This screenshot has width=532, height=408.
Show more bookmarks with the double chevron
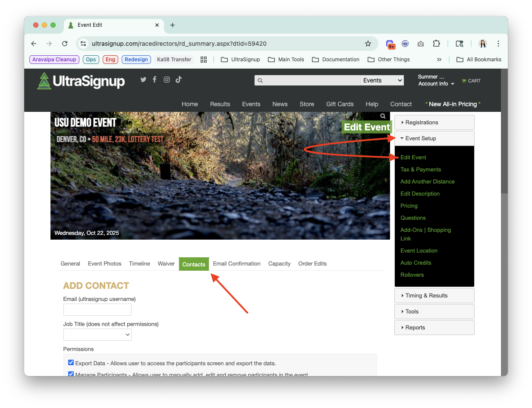coord(439,60)
